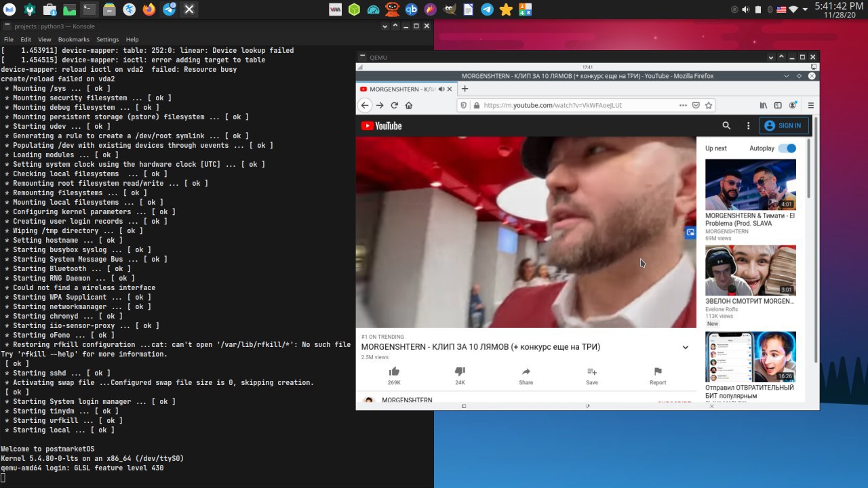Open Konsole Settings menu
The width and height of the screenshot is (868, 488).
(x=107, y=39)
